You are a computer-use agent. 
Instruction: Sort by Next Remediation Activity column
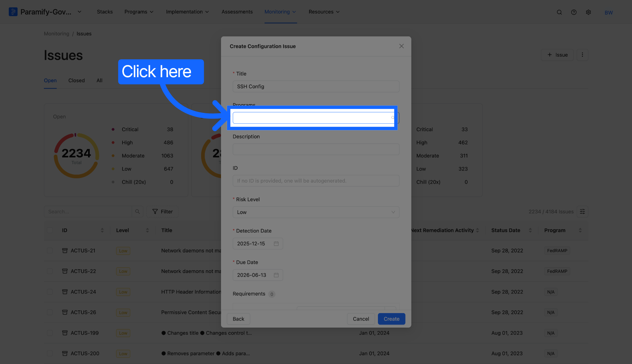pos(477,230)
